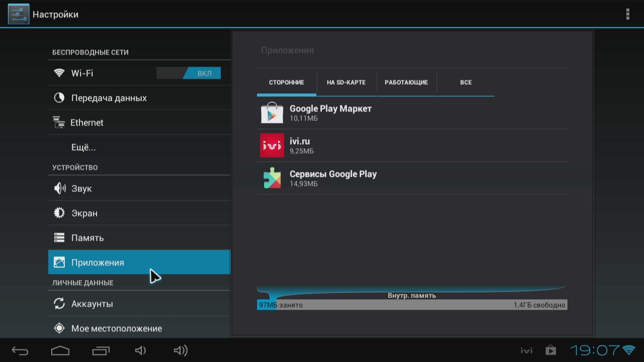Image resolution: width=644 pixels, height=362 pixels.
Task: Switch to the НА SD-КАРТЕ tab
Action: tap(346, 82)
